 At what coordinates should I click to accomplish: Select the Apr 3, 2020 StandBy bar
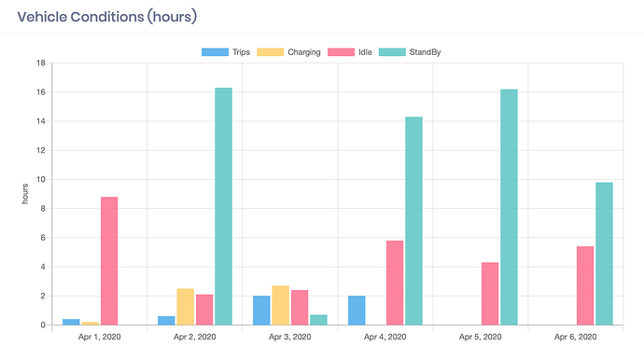point(318,320)
